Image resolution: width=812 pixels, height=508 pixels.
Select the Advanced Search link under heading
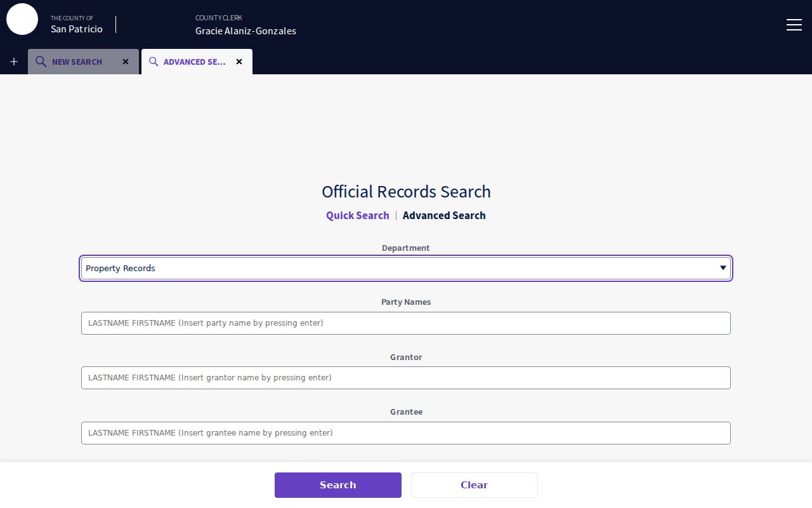(444, 215)
